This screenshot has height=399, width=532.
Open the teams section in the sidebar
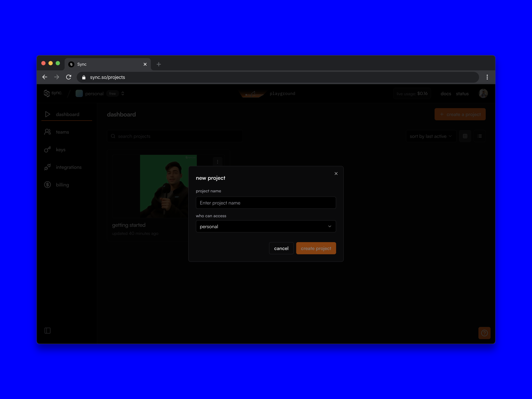pos(62,132)
